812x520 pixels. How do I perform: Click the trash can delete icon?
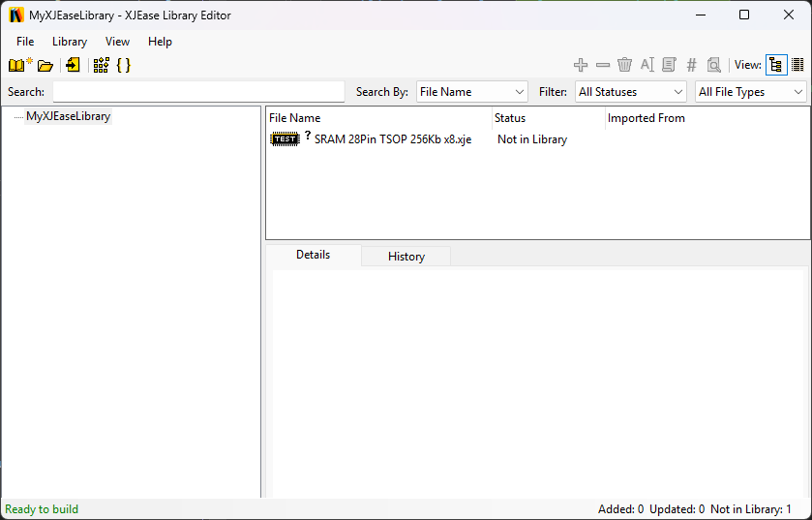[625, 65]
